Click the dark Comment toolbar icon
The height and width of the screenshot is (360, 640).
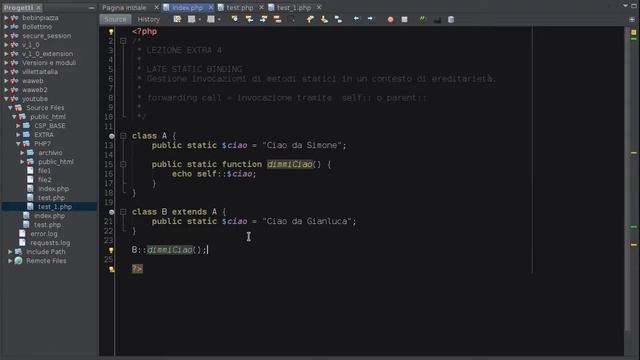437,19
